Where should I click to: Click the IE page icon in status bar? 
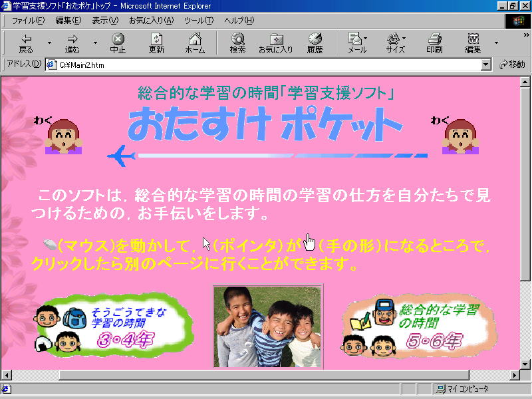pos(6,389)
